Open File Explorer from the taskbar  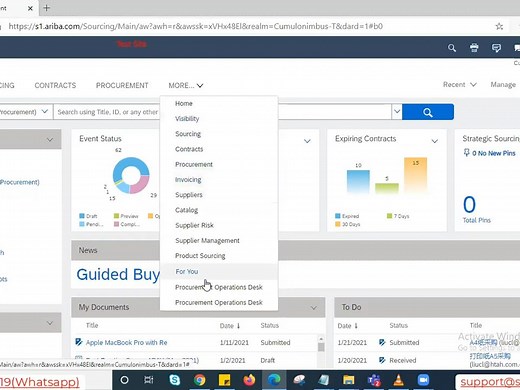tap(349, 380)
